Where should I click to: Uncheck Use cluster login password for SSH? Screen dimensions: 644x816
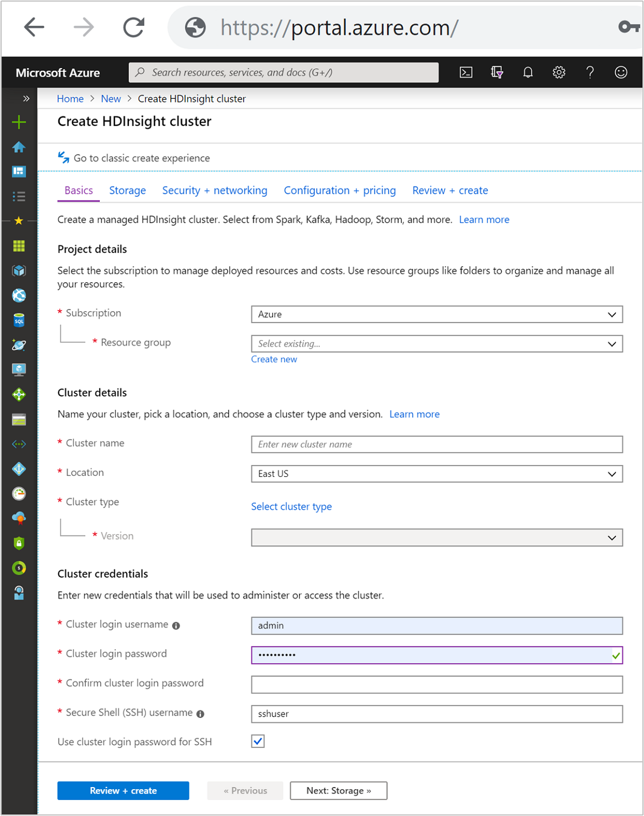[x=258, y=741]
